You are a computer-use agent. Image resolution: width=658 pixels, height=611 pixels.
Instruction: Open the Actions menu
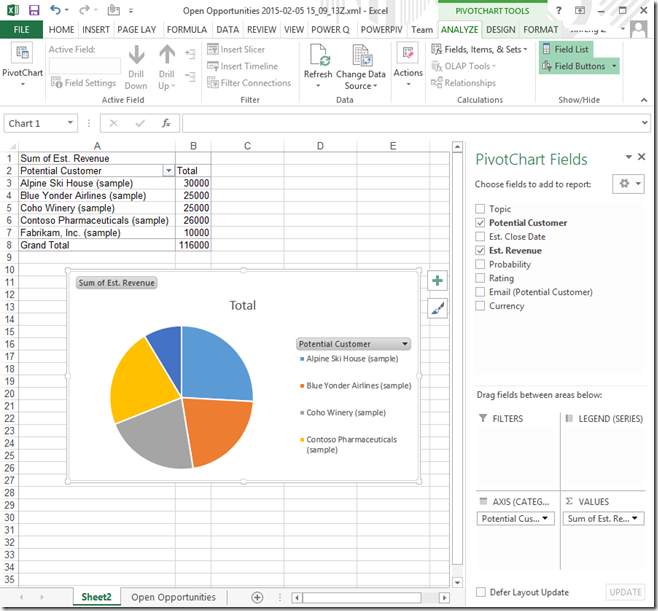pyautogui.click(x=408, y=65)
